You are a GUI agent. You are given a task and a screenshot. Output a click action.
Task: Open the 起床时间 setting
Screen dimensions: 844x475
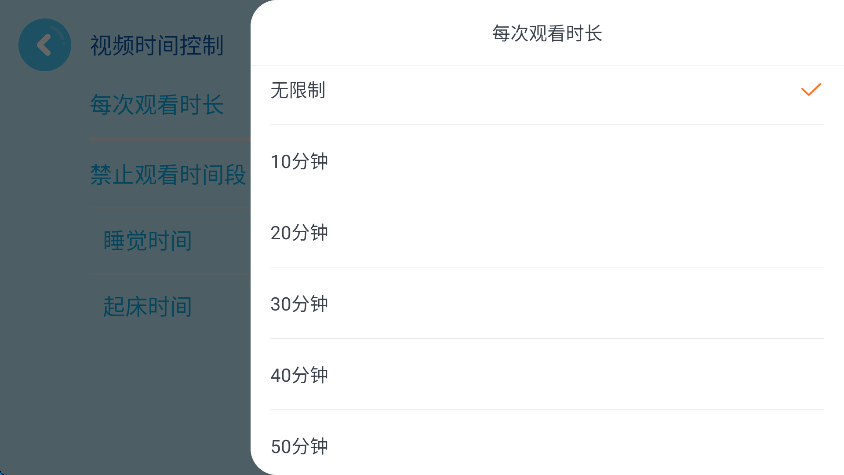pyautogui.click(x=147, y=306)
